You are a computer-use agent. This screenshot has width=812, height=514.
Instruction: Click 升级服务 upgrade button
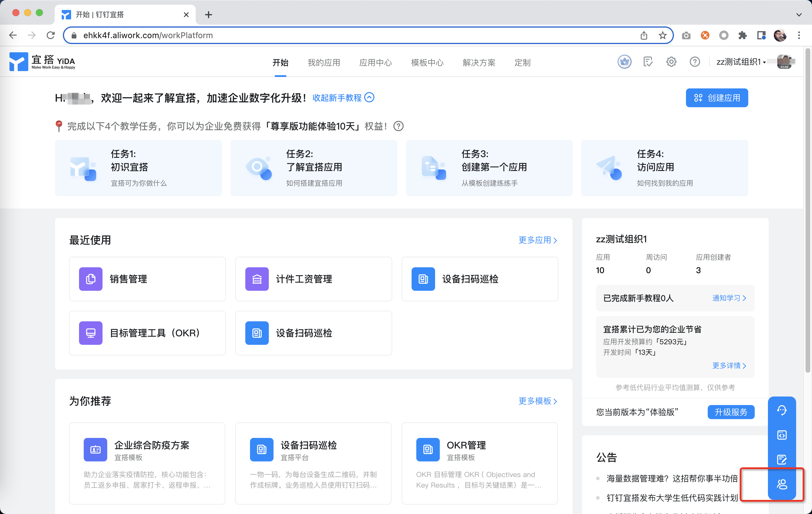(731, 412)
